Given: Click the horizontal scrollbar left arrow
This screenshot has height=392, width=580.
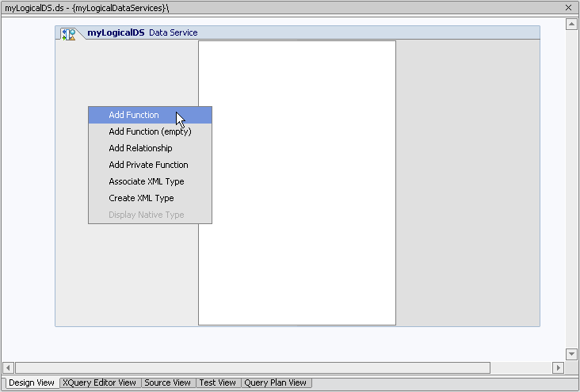Looking at the screenshot, I should pyautogui.click(x=8, y=368).
